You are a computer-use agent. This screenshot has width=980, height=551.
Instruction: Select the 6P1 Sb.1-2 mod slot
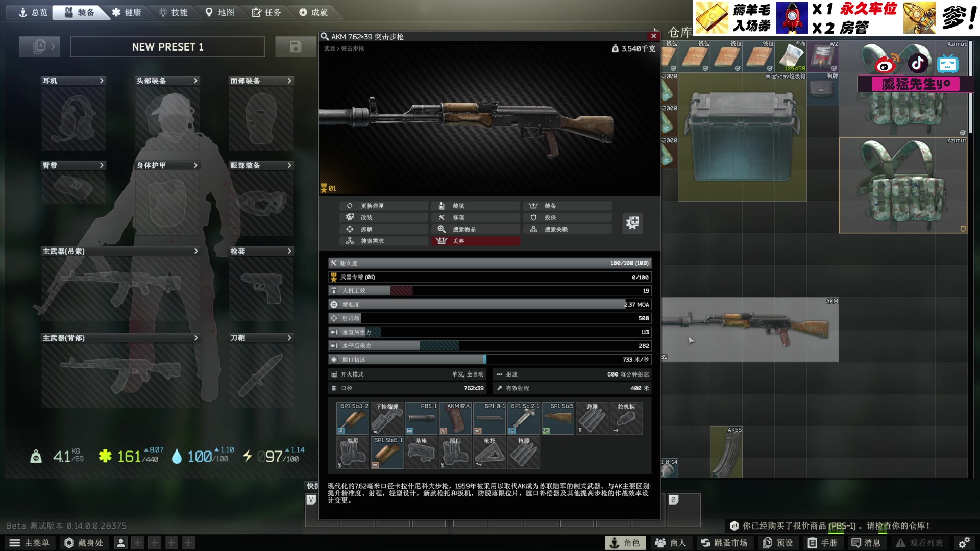(x=353, y=418)
